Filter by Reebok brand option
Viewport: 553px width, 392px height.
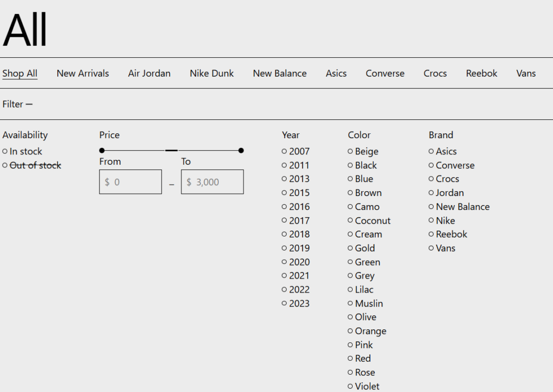448,234
